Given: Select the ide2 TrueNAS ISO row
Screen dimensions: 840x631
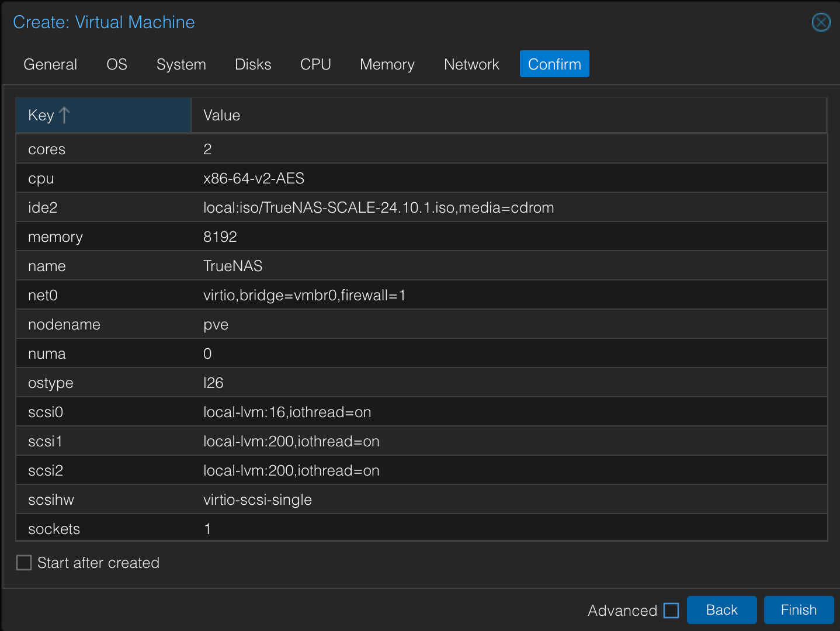Looking at the screenshot, I should pyautogui.click(x=421, y=207).
